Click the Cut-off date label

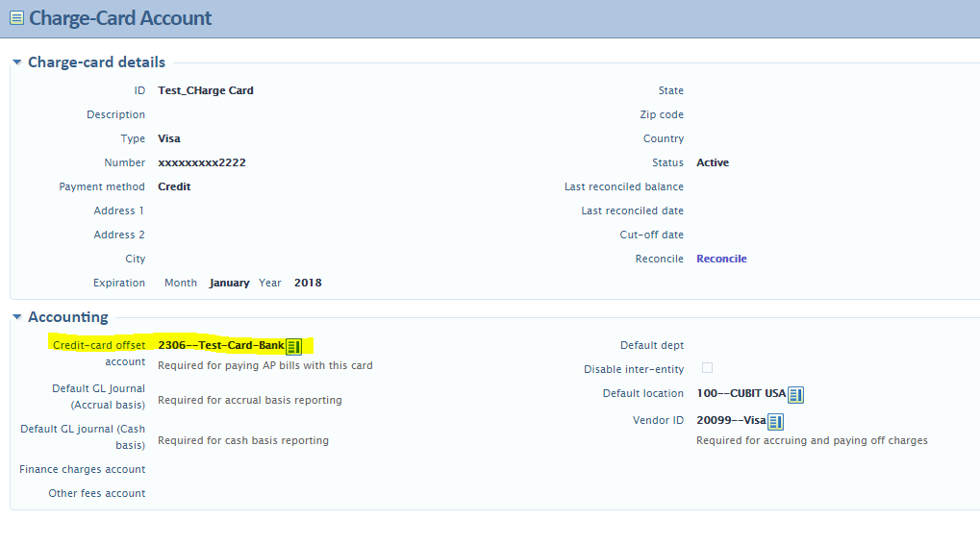pos(652,235)
